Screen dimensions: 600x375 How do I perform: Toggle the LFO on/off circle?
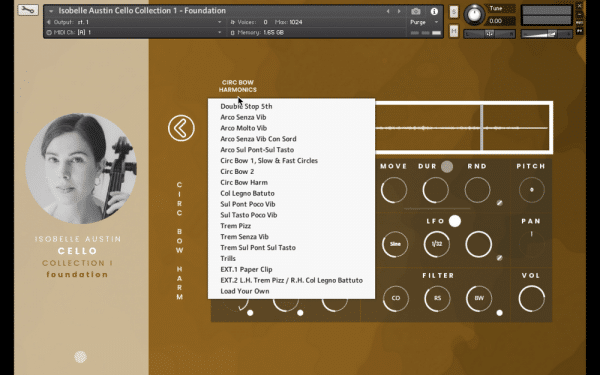point(455,221)
